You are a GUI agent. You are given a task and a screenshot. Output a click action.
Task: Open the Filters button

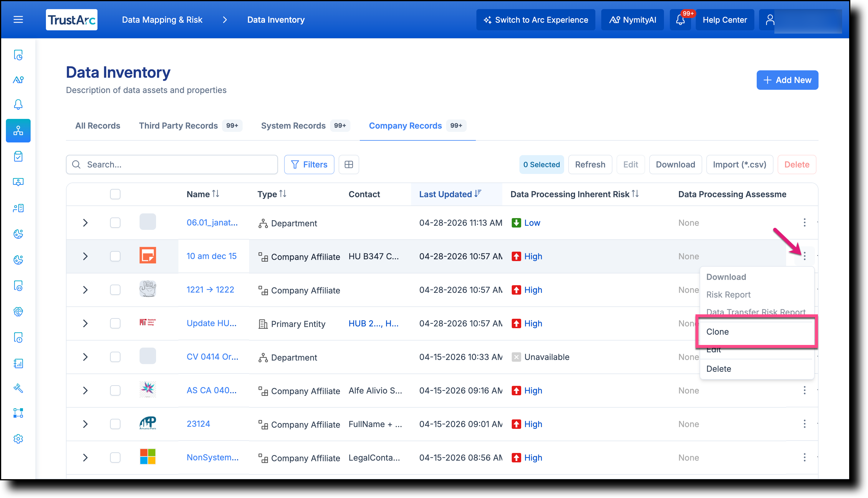tap(309, 165)
